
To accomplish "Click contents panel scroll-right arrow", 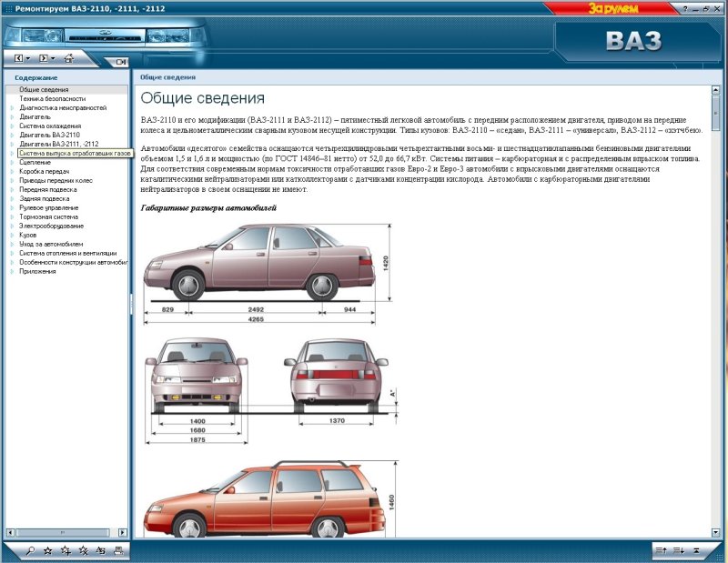I will pos(123,532).
